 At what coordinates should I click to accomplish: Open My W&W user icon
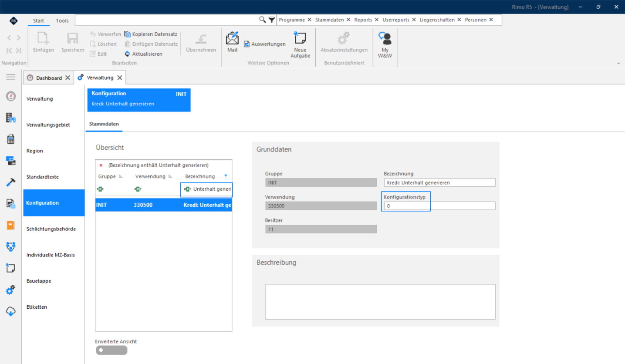click(385, 38)
